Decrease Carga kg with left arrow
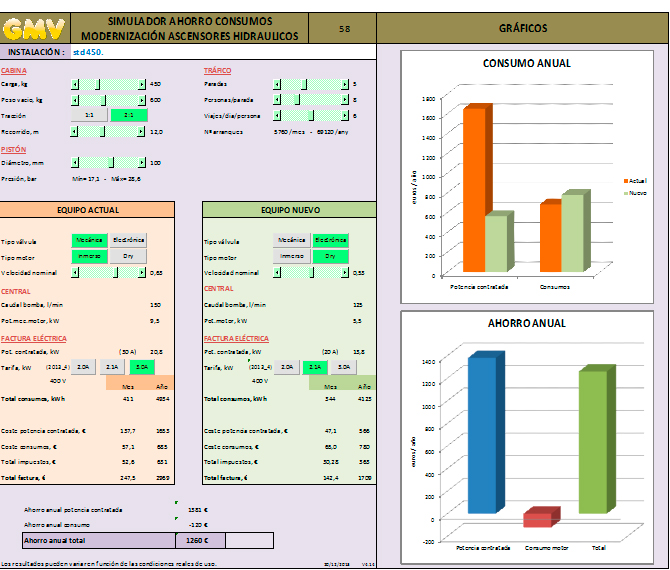This screenshot has width=670, height=570. [x=75, y=84]
